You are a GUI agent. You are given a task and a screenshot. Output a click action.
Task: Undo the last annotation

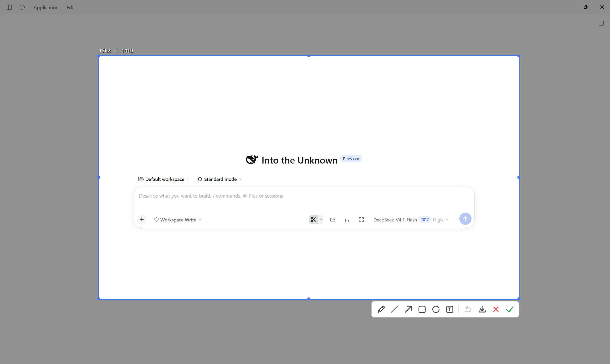coord(468,309)
